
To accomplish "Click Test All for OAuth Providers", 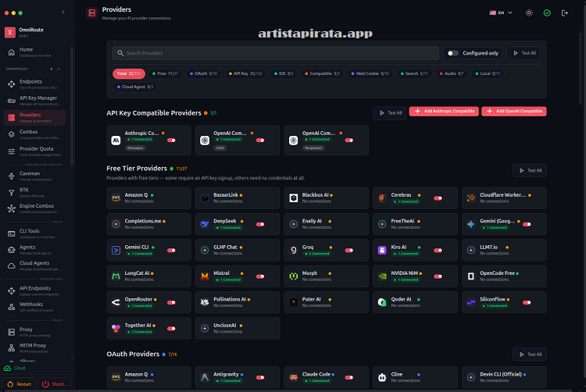I will coord(530,355).
